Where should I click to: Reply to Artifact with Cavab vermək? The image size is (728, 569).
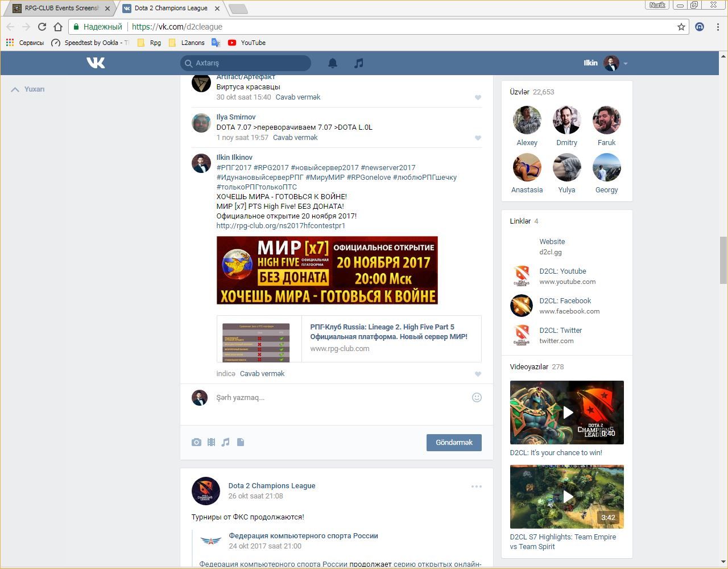298,97
